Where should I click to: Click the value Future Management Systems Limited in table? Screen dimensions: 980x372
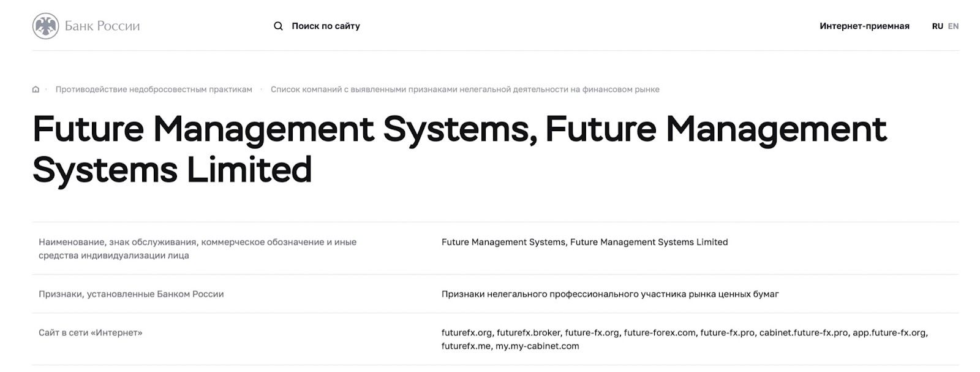pyautogui.click(x=584, y=242)
